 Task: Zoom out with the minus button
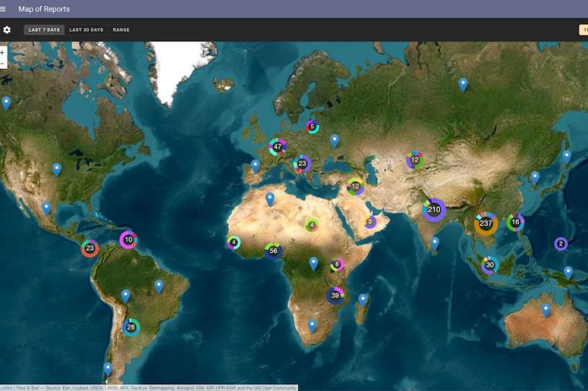pyautogui.click(x=3, y=64)
